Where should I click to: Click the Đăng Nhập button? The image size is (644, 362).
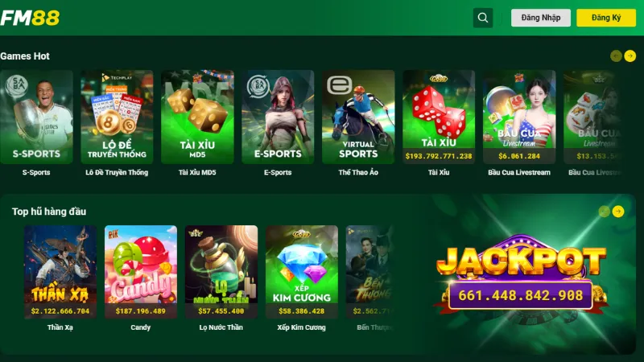(540, 18)
